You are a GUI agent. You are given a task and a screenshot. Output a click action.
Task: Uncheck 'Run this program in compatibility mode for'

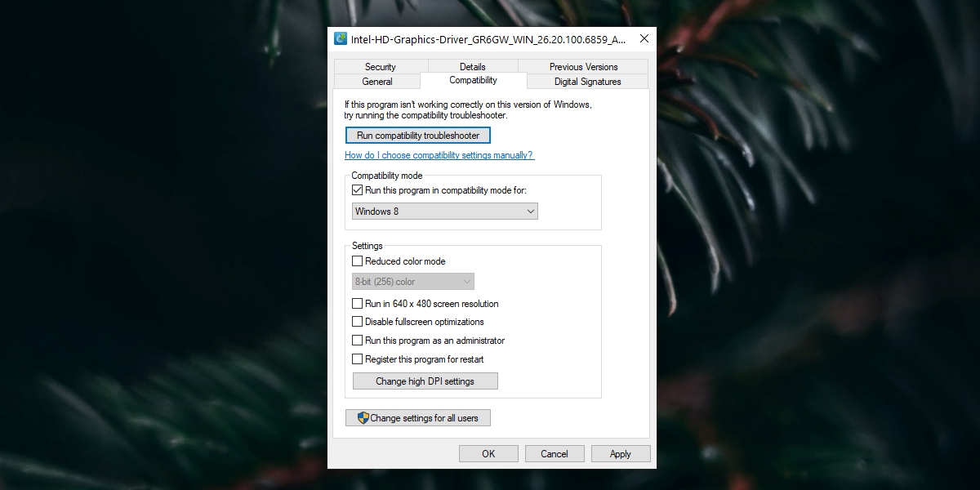pos(357,190)
